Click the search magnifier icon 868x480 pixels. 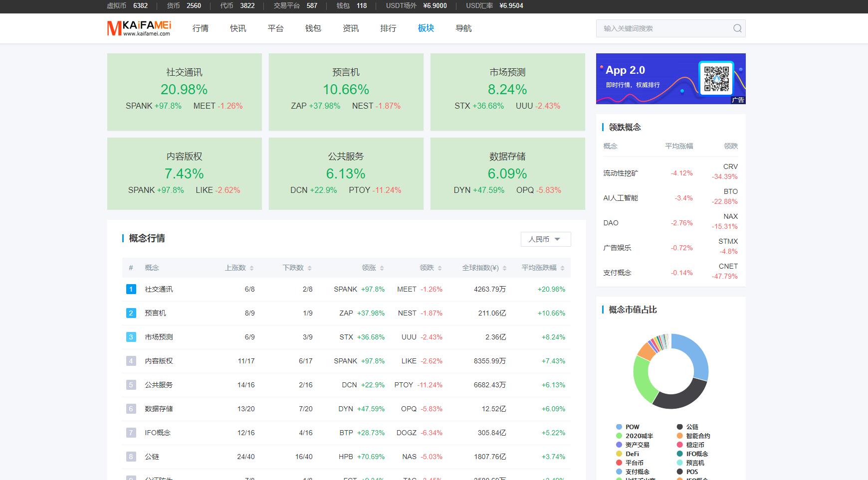[x=737, y=28]
